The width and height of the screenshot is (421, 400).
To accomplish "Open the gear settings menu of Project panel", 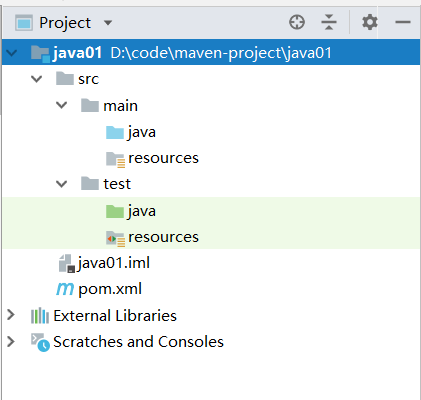I will click(370, 23).
